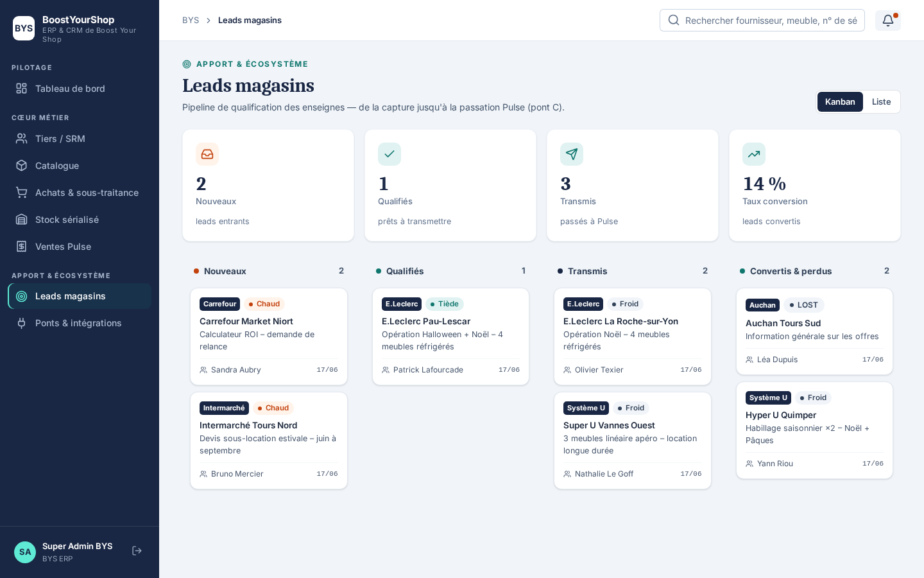Click the Ventes Pulse receipt icon
This screenshot has height=578, width=924.
[22, 247]
